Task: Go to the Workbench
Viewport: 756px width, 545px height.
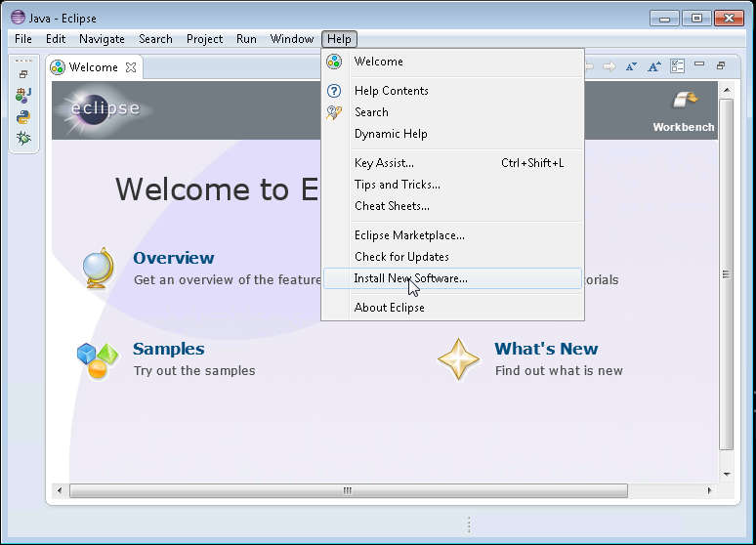Action: pyautogui.click(x=684, y=111)
